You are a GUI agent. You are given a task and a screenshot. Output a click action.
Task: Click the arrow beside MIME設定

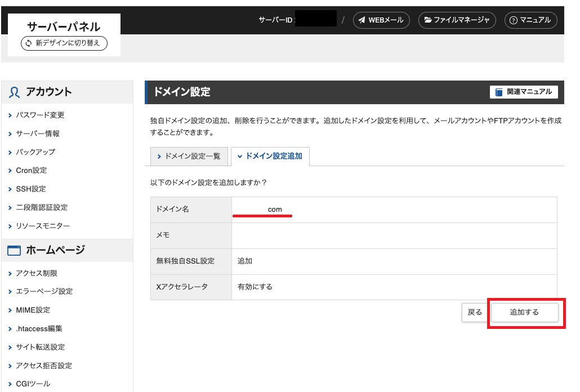tap(10, 310)
